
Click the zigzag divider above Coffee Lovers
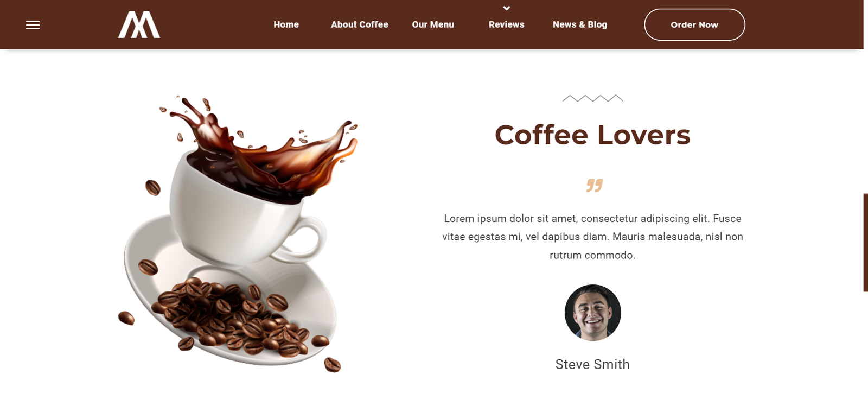pos(592,98)
